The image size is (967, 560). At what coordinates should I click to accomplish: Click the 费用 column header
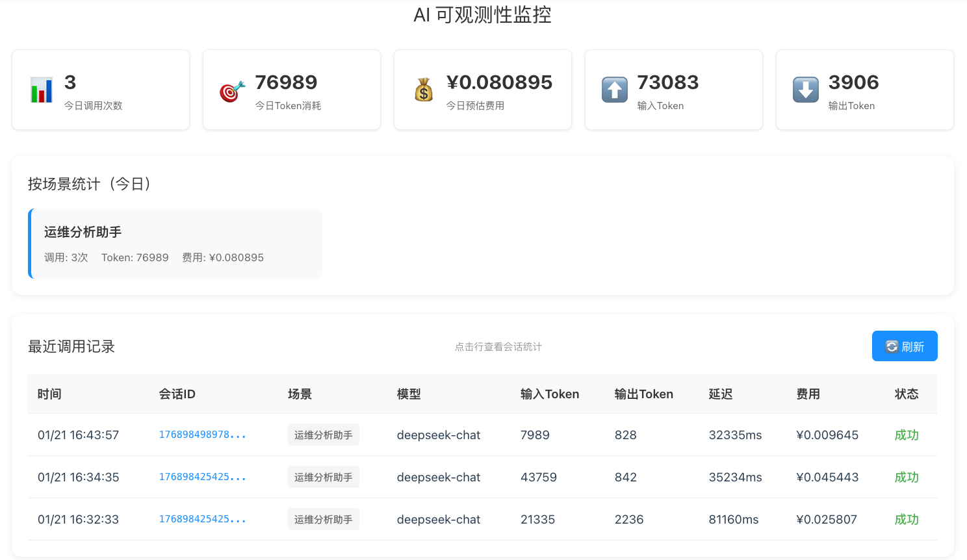808,394
